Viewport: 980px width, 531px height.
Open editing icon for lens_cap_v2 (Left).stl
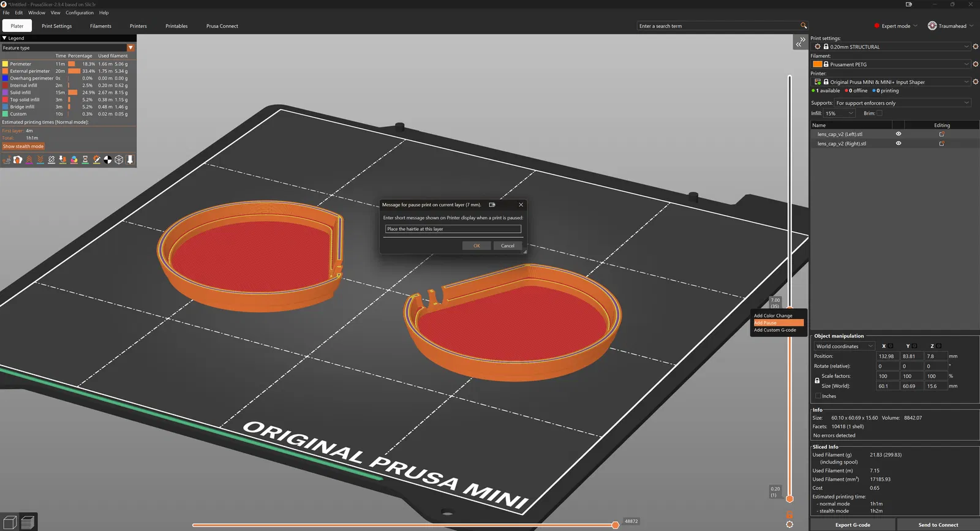click(x=942, y=134)
